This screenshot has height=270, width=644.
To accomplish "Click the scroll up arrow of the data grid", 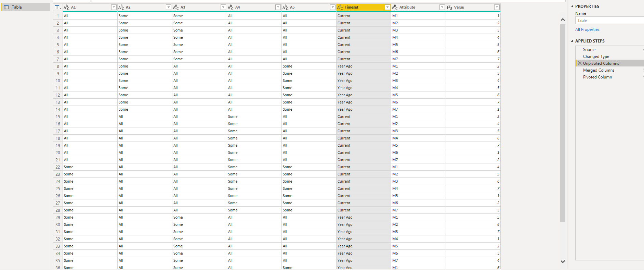I will pos(563,20).
